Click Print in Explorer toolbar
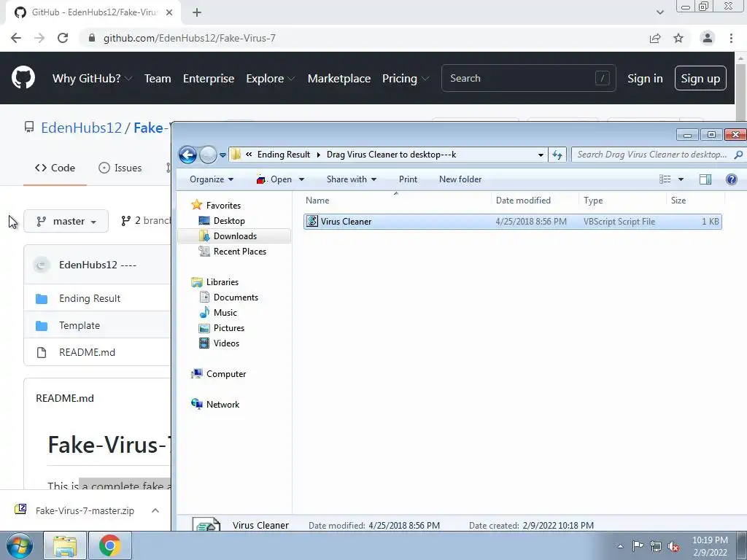Viewport: 747px width, 560px height. coord(408,179)
